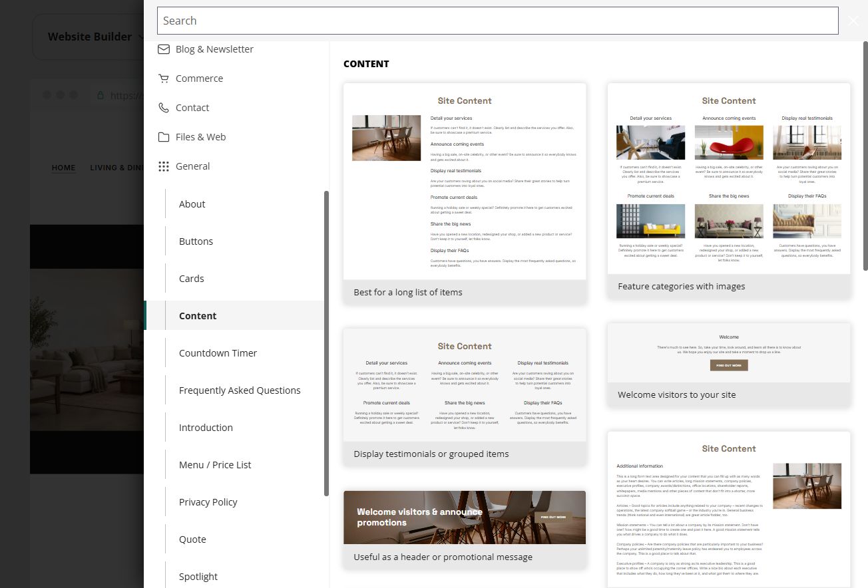Select the Spotlight subcategory
The image size is (868, 588).
coord(198,577)
